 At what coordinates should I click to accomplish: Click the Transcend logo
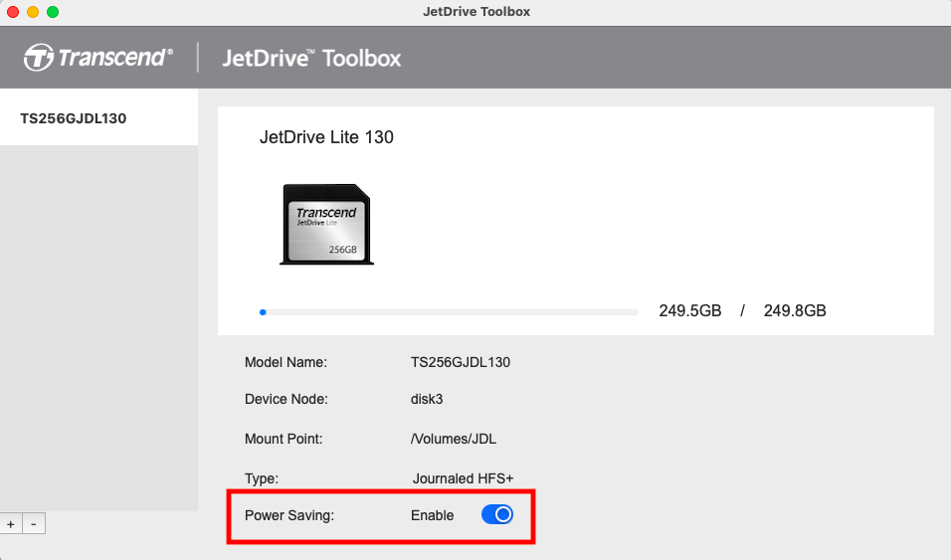[x=98, y=58]
